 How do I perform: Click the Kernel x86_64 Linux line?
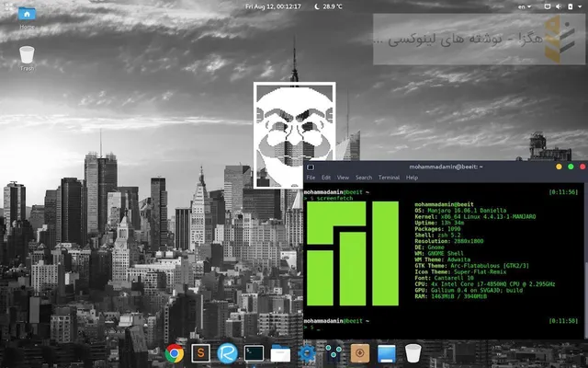point(475,217)
